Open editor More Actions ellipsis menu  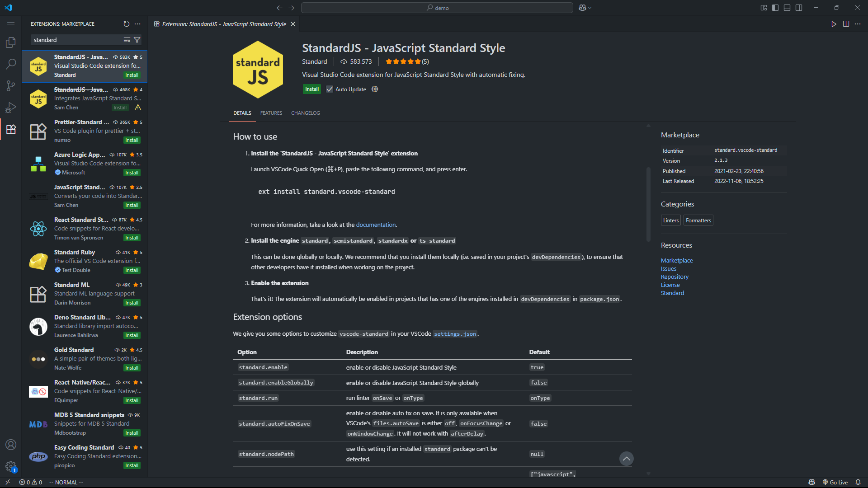[x=858, y=24]
